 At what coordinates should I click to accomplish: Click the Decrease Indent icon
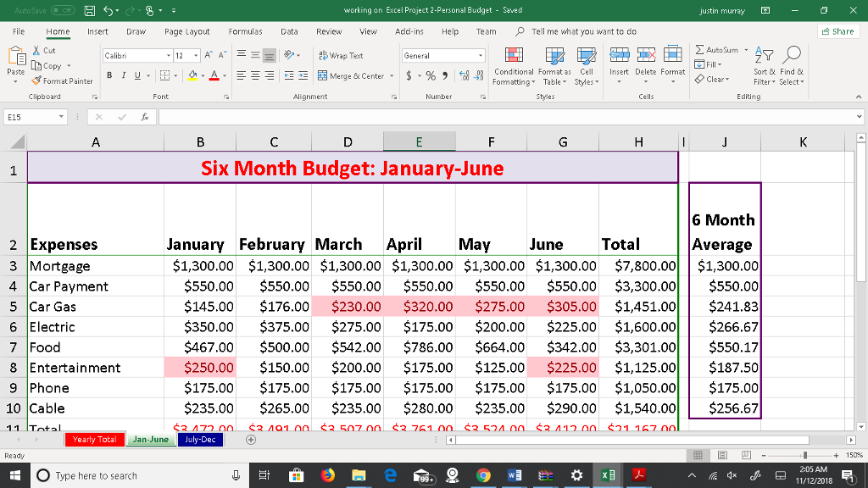point(289,75)
